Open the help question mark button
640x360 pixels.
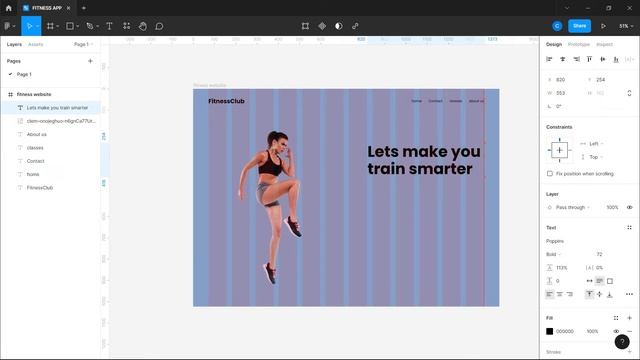622,342
